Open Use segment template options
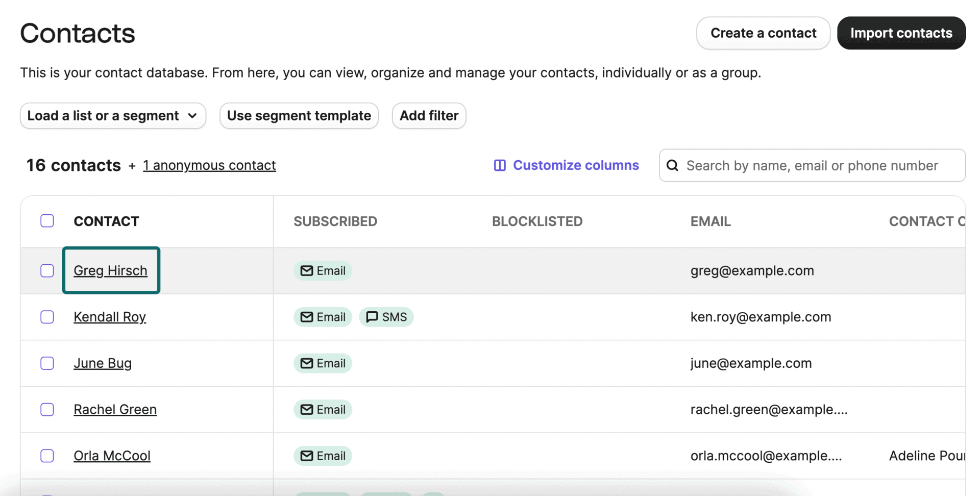This screenshot has width=980, height=500. 299,116
